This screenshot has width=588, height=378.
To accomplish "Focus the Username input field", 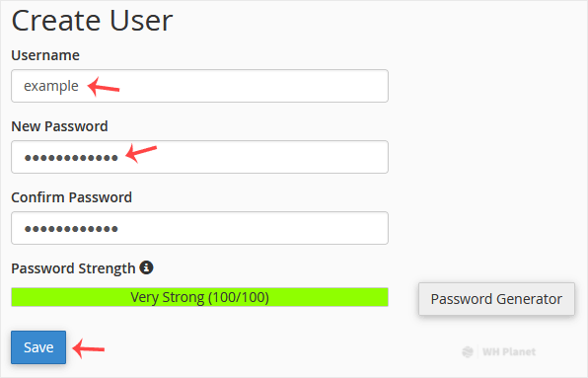I will point(199,86).
